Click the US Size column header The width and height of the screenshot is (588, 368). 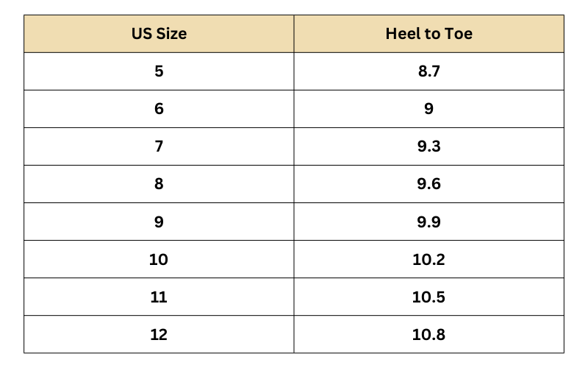(159, 34)
